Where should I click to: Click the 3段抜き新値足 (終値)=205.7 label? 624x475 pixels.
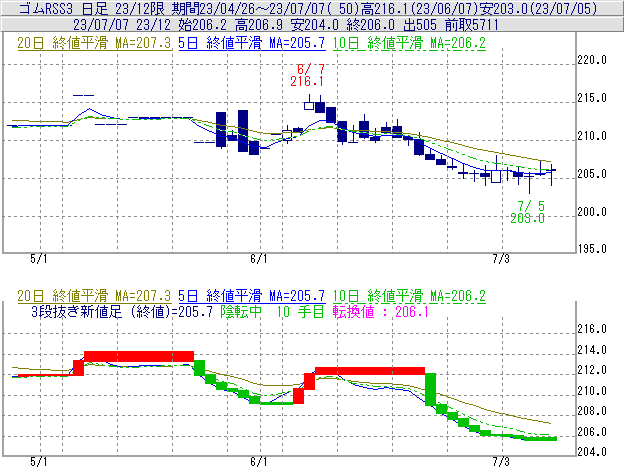click(122, 311)
